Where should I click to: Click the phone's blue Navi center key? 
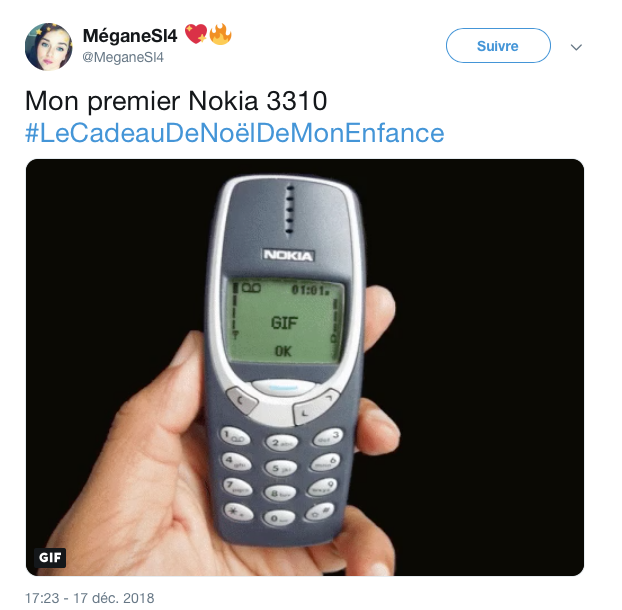pyautogui.click(x=283, y=387)
